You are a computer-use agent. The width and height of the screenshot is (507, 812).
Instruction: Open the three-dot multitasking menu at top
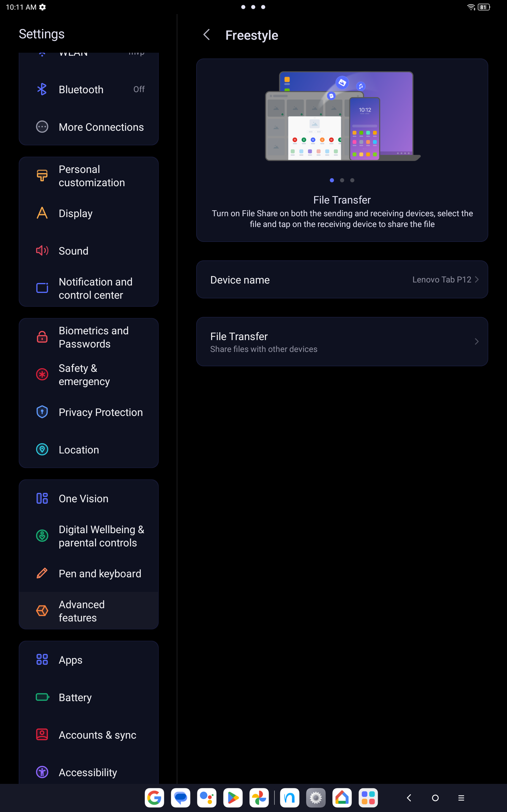point(253,7)
